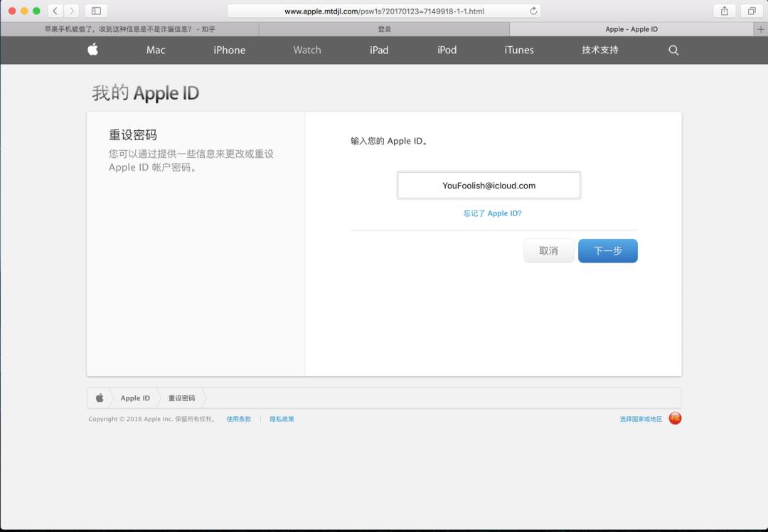768x532 pixels.
Task: Click the Apple logo in the breadcrumb bar
Action: click(99, 398)
